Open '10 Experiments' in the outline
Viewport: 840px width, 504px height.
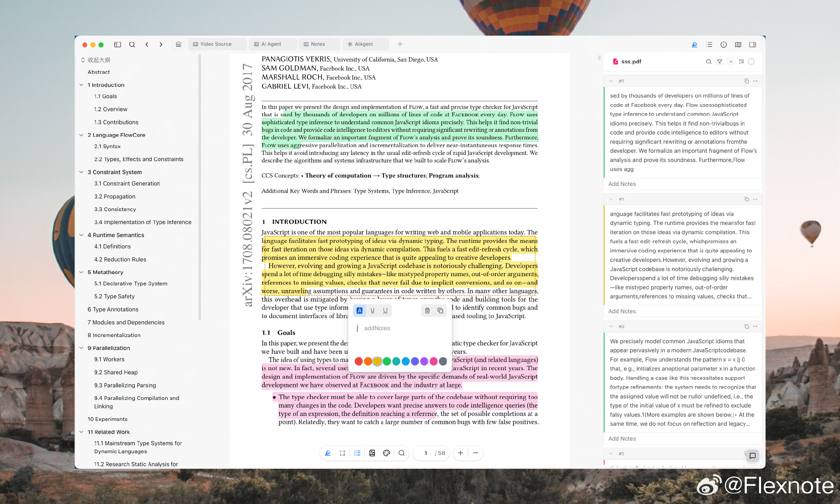(x=108, y=419)
